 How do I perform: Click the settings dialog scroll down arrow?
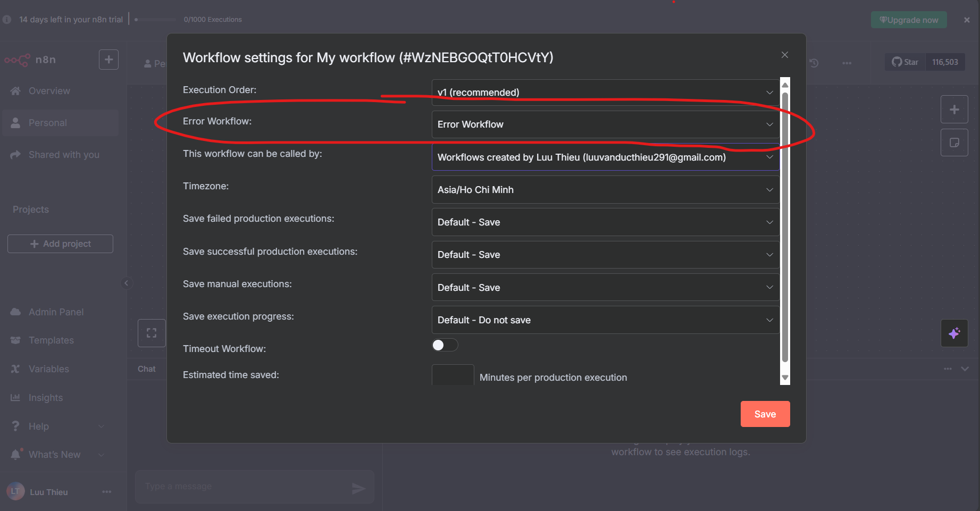click(785, 378)
